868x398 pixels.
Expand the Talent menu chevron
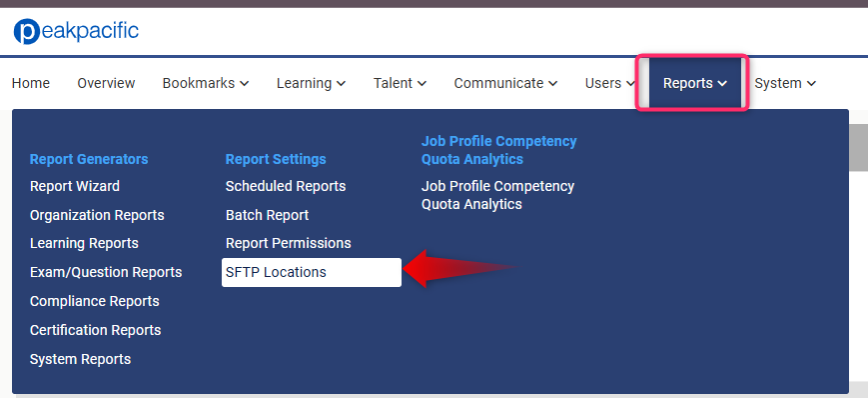pyautogui.click(x=422, y=84)
